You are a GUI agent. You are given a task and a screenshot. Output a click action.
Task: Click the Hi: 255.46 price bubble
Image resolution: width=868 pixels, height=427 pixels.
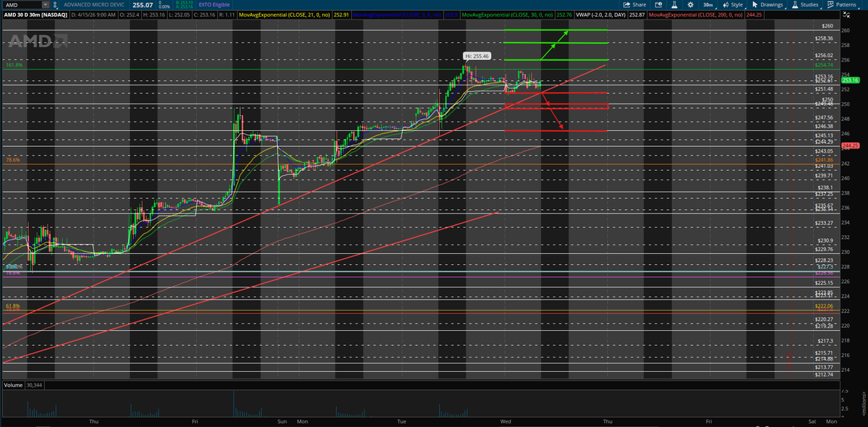click(x=477, y=56)
